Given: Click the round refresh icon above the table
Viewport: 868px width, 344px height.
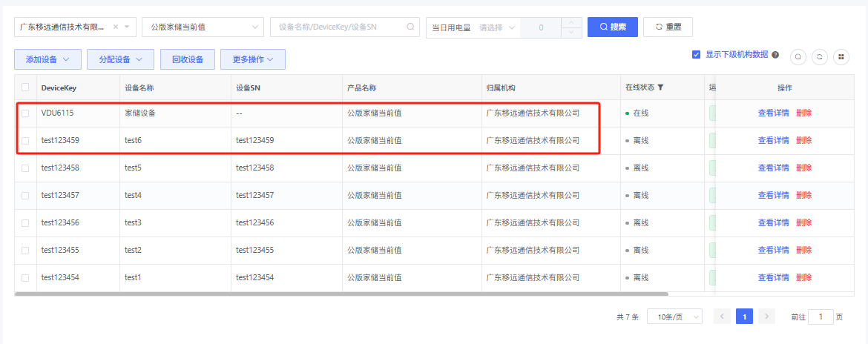Looking at the screenshot, I should (819, 56).
